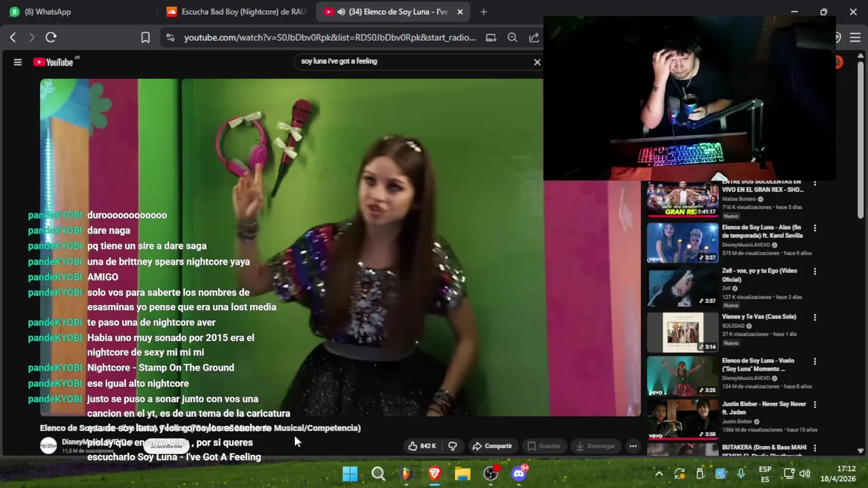The height and width of the screenshot is (488, 868).
Task: Click the Compartir share button
Action: click(492, 446)
